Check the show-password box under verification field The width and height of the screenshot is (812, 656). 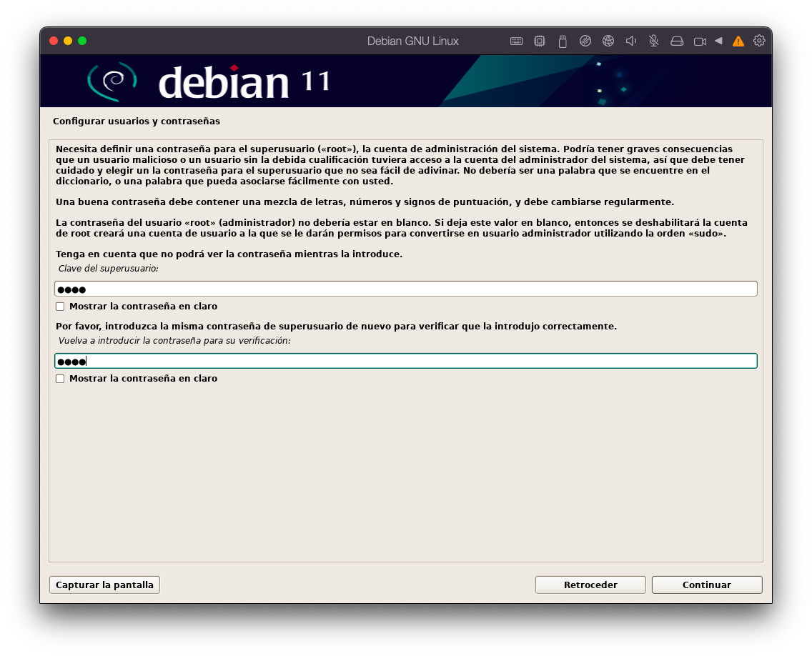click(60, 379)
